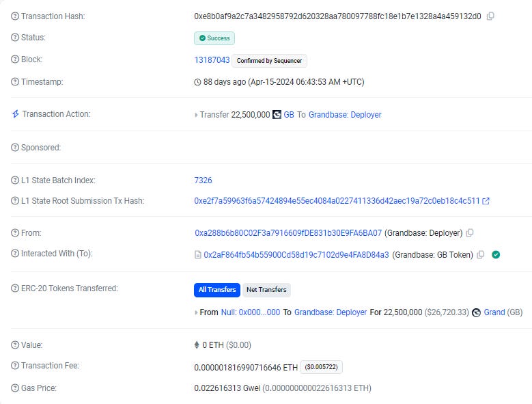532x404 pixels.
Task: Click the fee amount 0.000001816990716646 ETH
Action: point(246,367)
